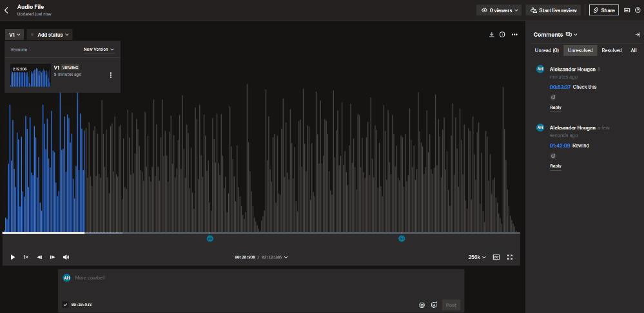
Task: Enter fullscreen mode
Action: [510, 257]
